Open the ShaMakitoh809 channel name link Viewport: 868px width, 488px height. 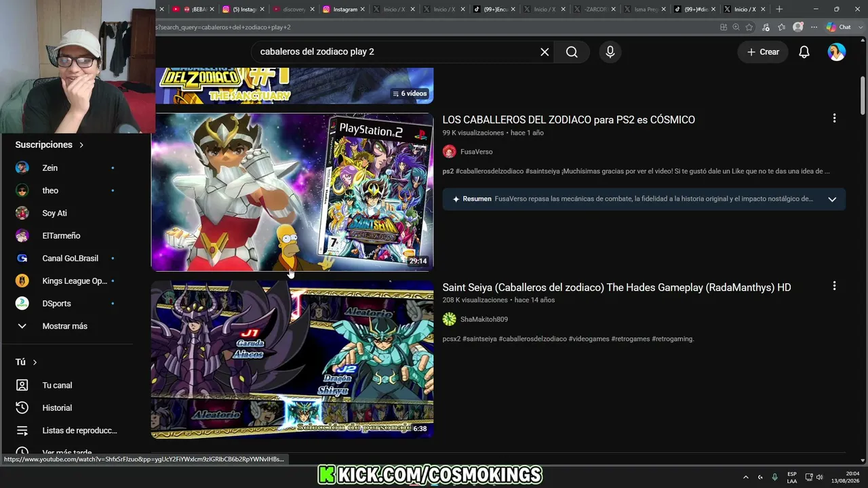pos(484,319)
